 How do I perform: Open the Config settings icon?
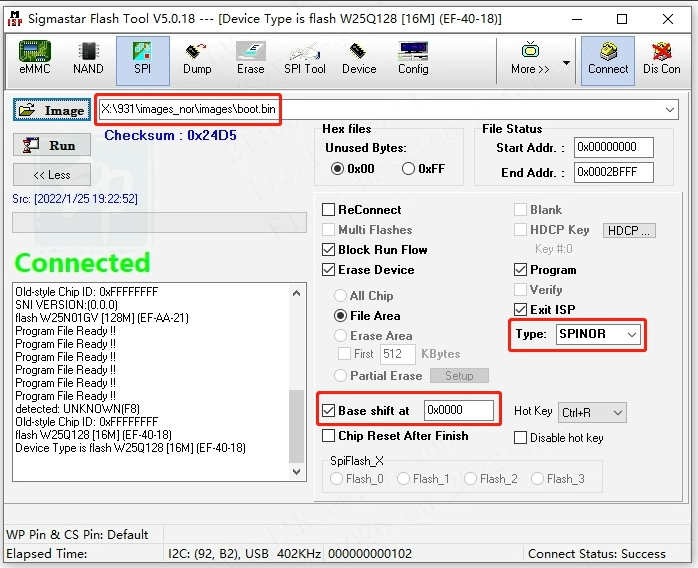(413, 59)
